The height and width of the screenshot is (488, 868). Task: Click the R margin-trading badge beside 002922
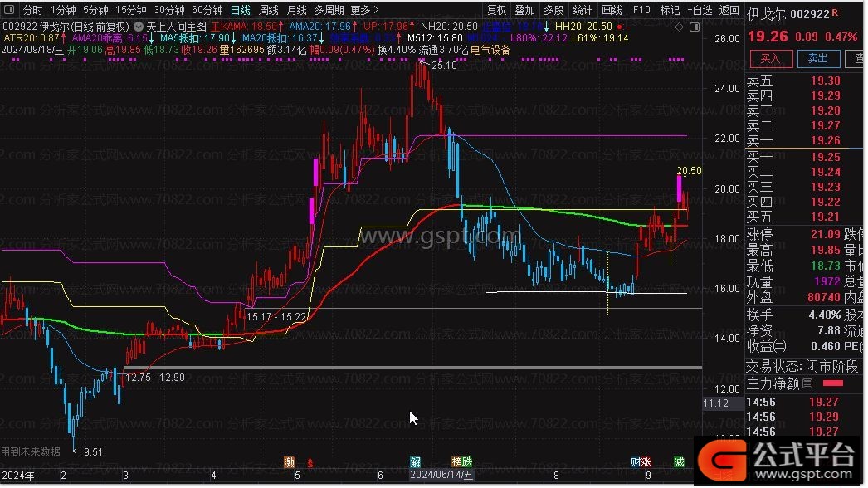point(835,12)
